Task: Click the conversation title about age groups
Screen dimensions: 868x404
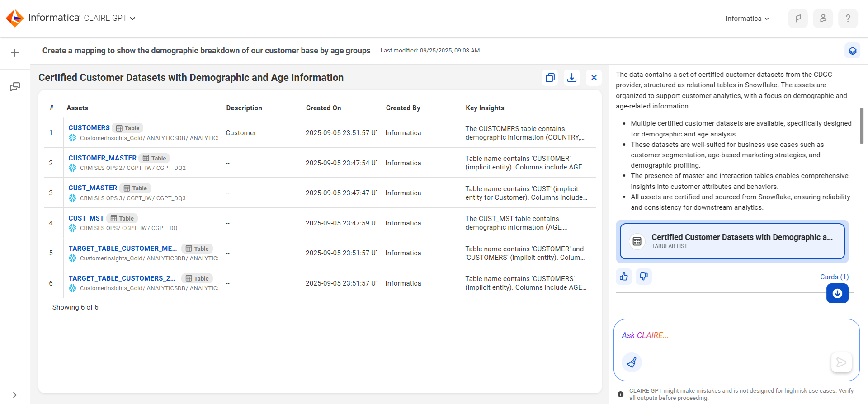Action: 206,51
